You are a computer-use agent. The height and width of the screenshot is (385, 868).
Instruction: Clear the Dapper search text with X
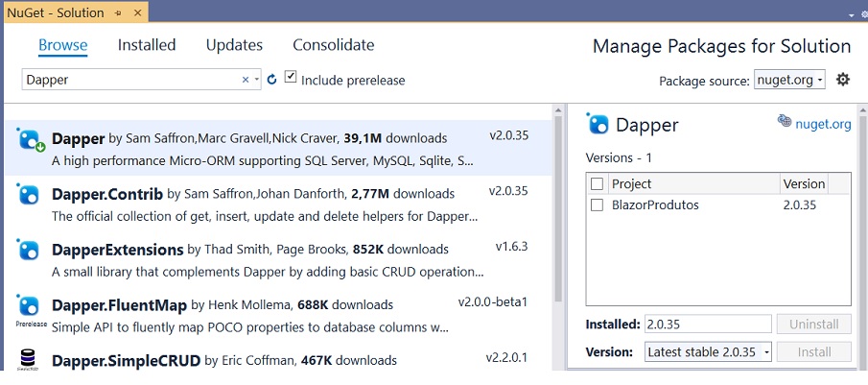click(246, 80)
